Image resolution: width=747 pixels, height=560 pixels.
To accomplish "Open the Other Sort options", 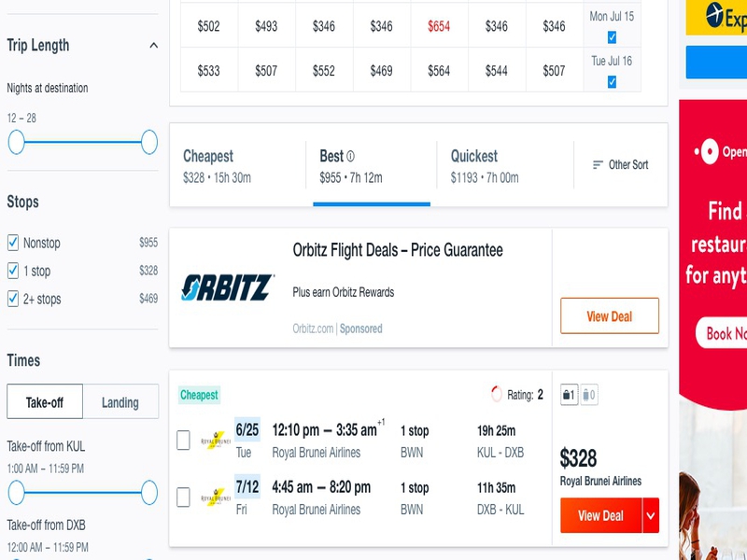I will tap(620, 165).
